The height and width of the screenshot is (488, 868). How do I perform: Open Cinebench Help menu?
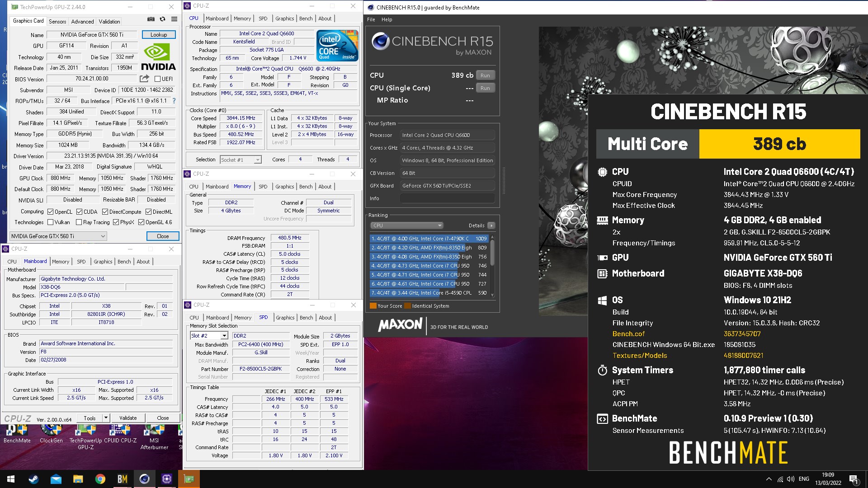387,19
